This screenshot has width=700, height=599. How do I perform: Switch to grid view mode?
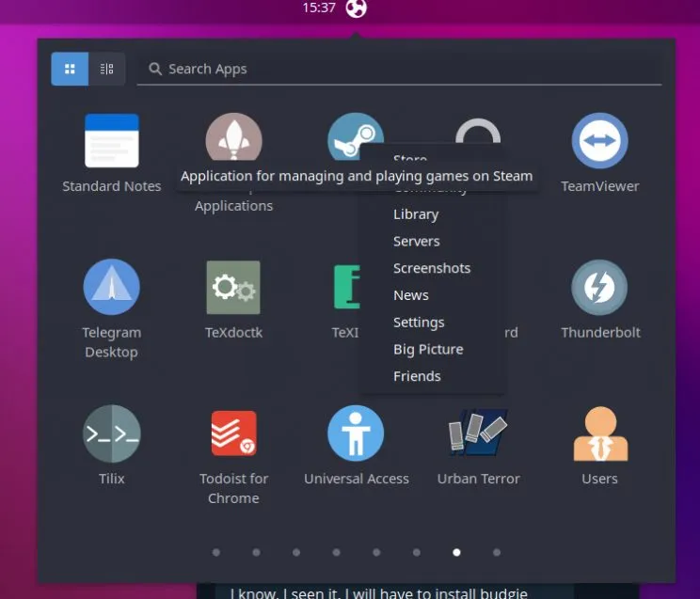70,69
